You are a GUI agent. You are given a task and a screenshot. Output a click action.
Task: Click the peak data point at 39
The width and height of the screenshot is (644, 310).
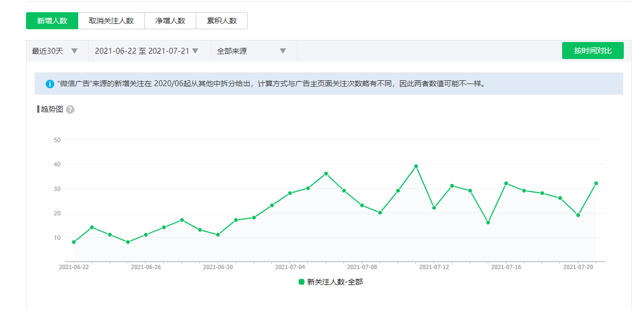click(x=416, y=166)
